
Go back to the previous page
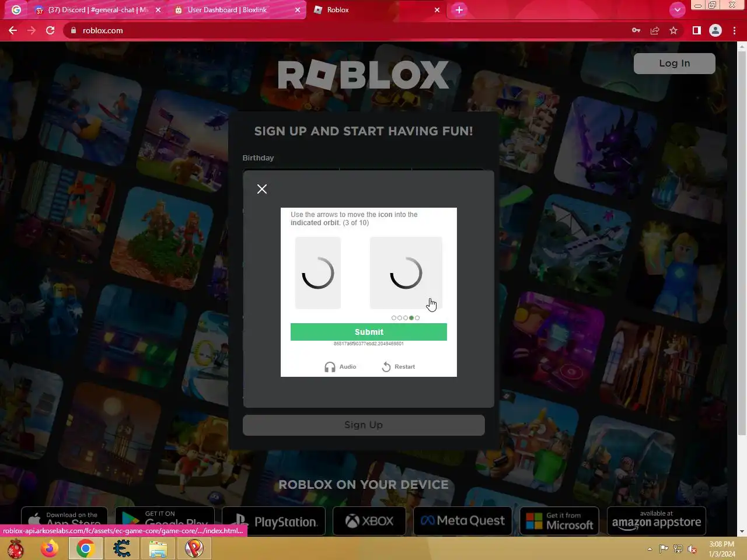13,30
